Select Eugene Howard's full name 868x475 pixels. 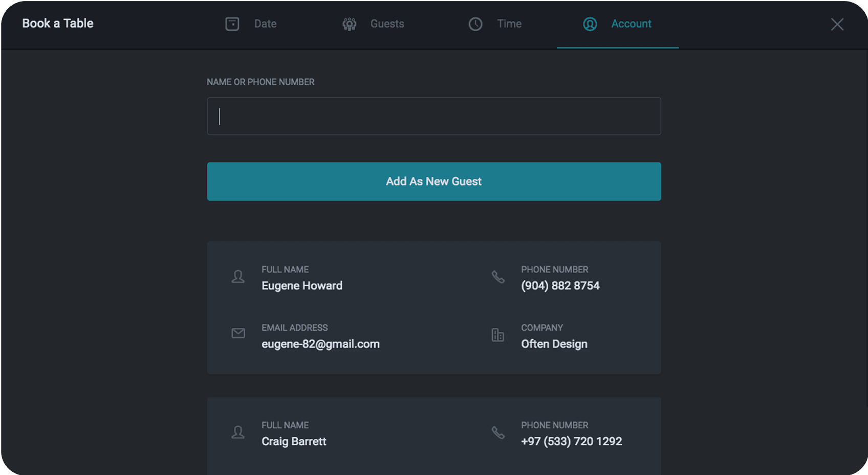301,286
